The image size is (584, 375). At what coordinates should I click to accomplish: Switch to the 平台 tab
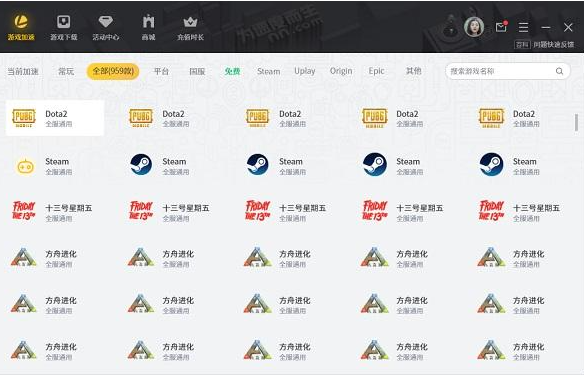pos(161,71)
